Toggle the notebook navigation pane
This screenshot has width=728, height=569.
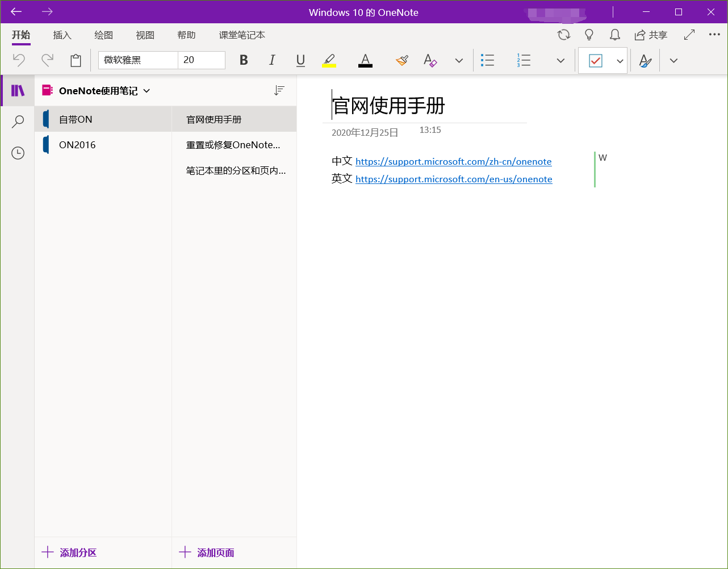[18, 90]
